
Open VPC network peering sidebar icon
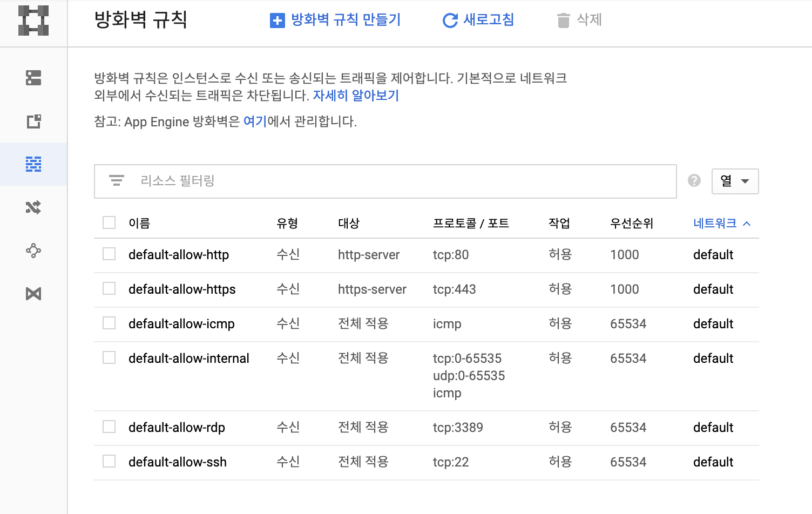[33, 251]
